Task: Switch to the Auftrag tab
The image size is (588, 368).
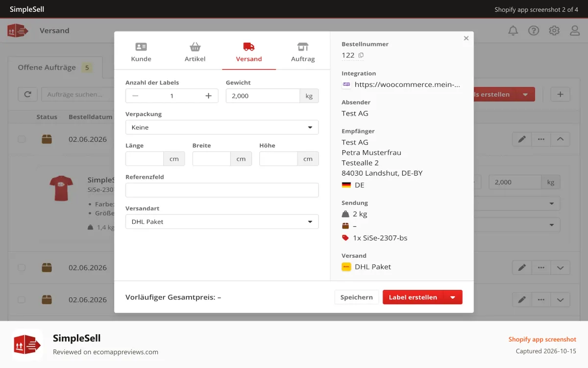Action: click(x=303, y=52)
